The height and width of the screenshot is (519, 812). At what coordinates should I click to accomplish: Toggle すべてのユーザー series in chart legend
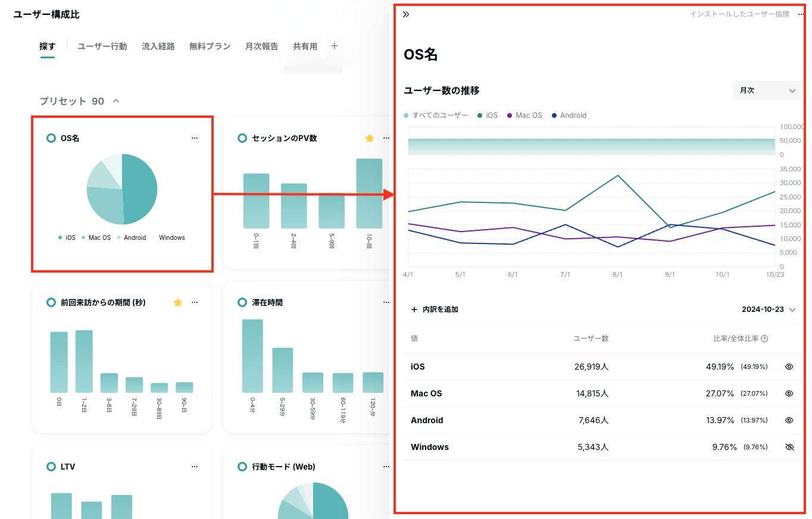[x=436, y=115]
